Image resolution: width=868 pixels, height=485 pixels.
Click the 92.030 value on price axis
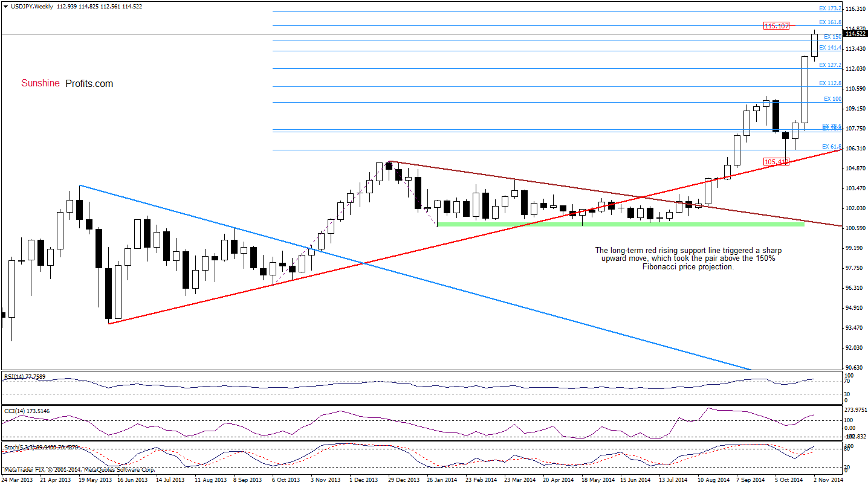coord(855,348)
